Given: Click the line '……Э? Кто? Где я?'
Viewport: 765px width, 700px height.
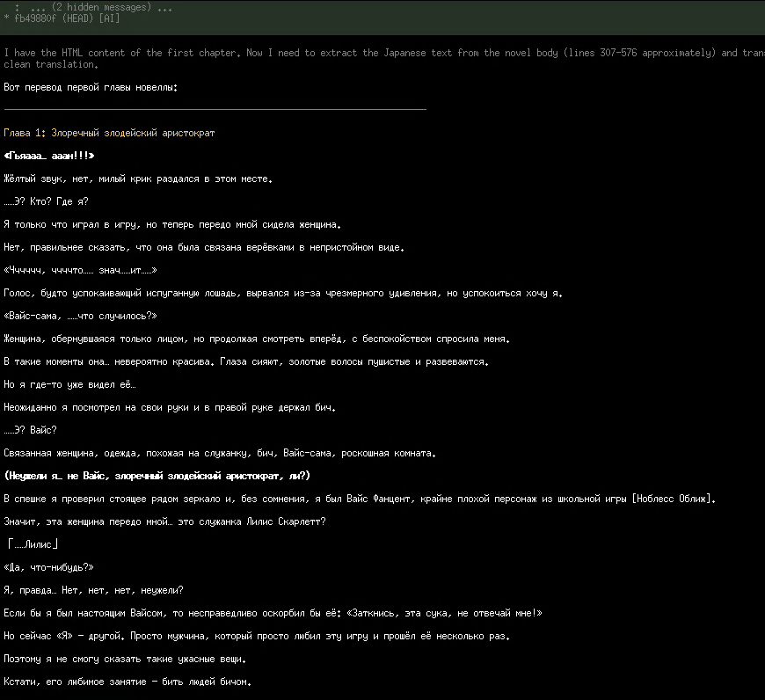Looking at the screenshot, I should point(46,201).
